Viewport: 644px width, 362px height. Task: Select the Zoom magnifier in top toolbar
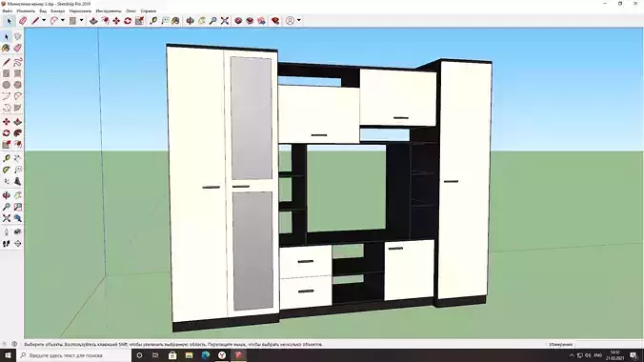tap(212, 21)
